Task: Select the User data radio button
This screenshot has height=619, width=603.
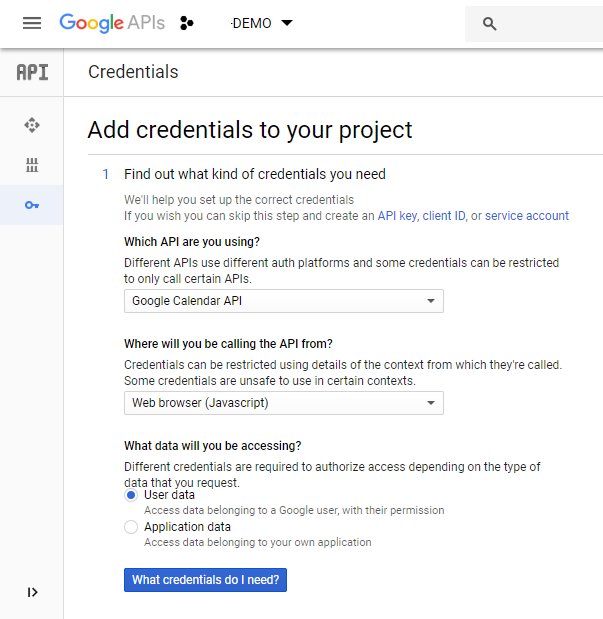Action: click(131, 495)
